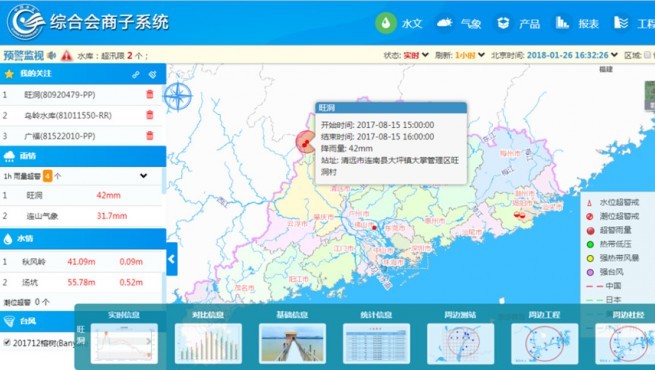Image resolution: width=655 pixels, height=370 pixels.
Task: Click the red rainfall markers near 揭阳市
Action: tap(519, 215)
